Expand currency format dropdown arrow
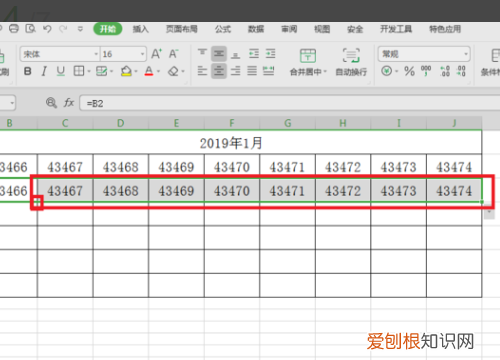 [x=397, y=71]
